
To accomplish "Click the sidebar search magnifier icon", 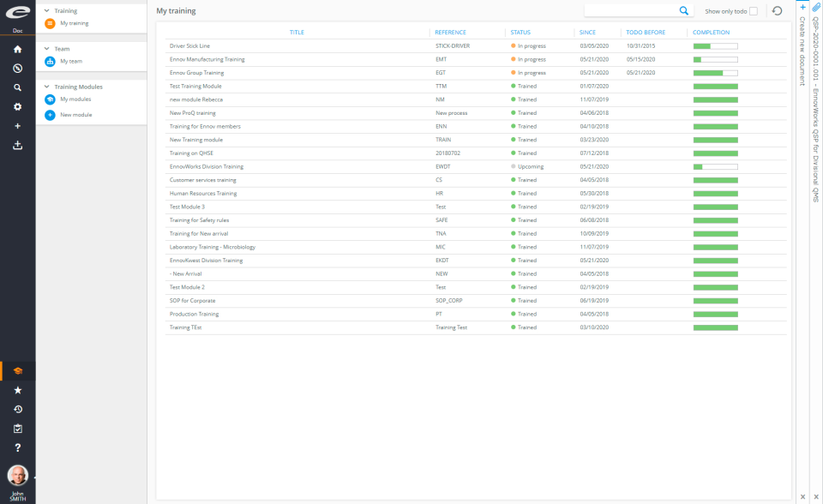I will (17, 87).
